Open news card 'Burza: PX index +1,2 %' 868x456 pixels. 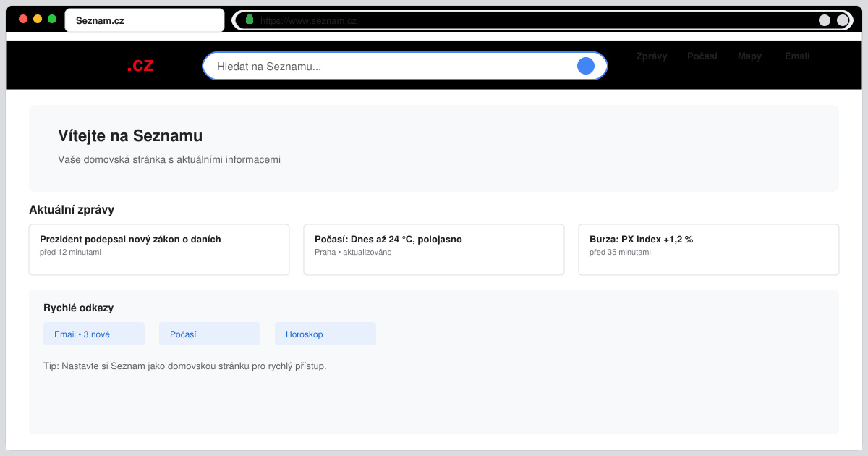click(709, 250)
